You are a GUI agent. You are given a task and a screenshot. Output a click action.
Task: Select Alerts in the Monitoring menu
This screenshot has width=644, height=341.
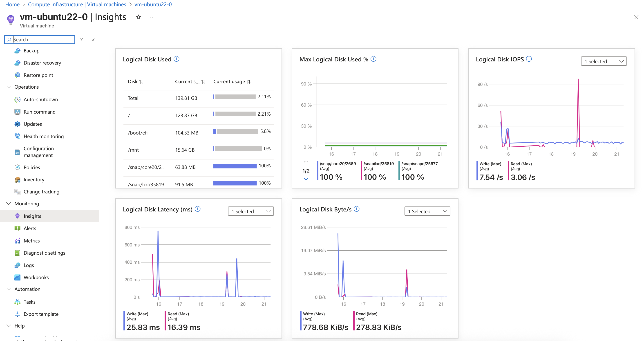click(x=30, y=228)
